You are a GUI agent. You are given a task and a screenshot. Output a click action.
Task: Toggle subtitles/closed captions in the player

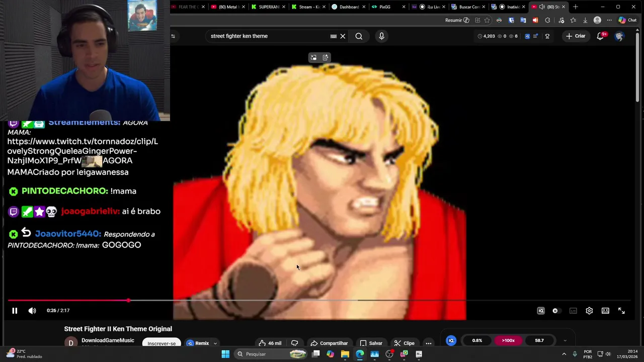573,311
